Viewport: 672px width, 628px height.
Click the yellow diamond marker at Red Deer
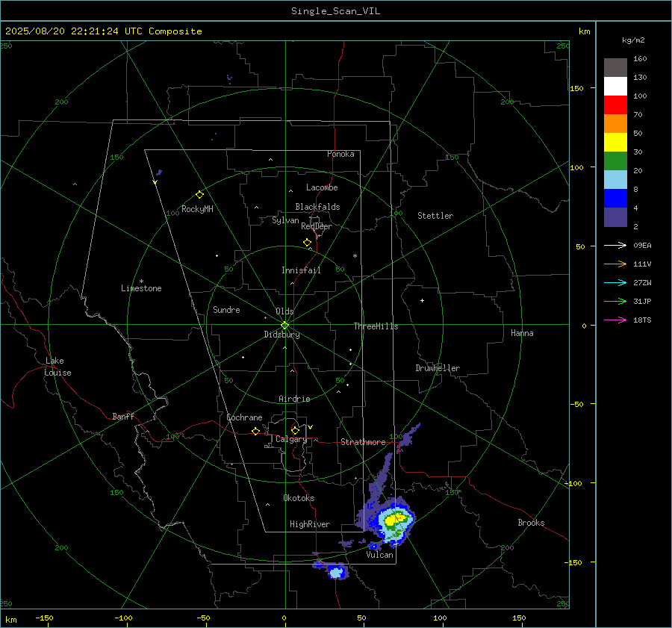coord(307,243)
